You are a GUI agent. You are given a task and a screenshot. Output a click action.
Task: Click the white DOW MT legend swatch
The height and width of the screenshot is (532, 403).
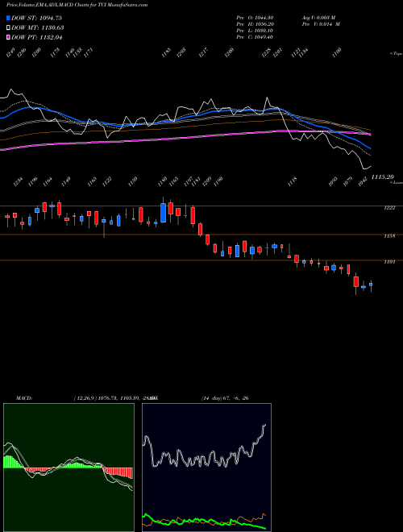8,28
